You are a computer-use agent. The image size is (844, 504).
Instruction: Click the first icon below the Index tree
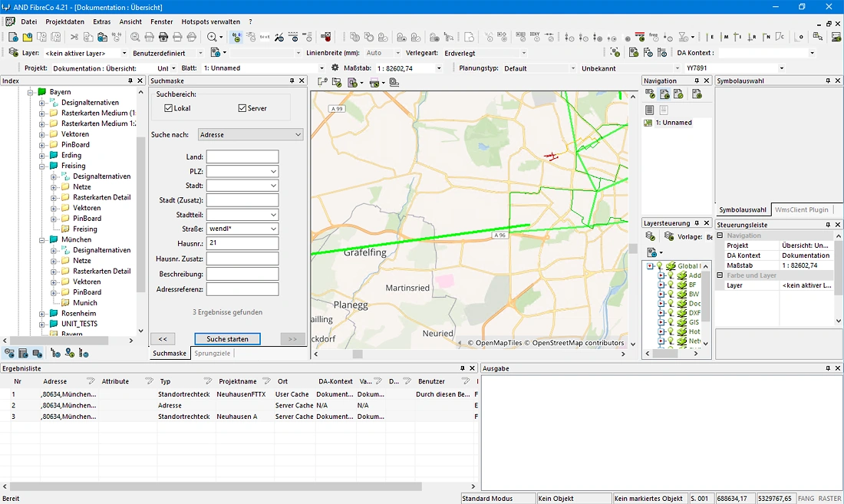[x=9, y=353]
